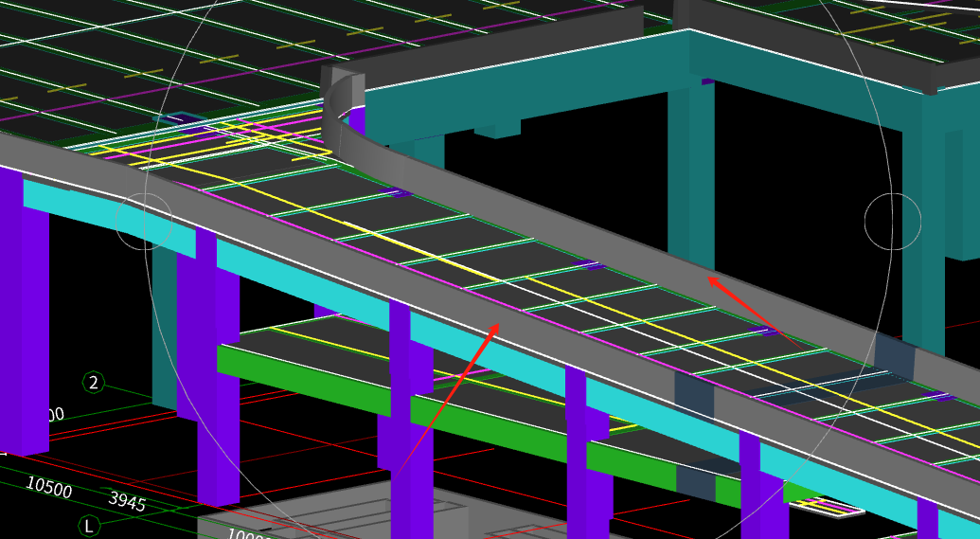The height and width of the screenshot is (539, 980).
Task: Select the dimension text 10500
Action: click(48, 487)
